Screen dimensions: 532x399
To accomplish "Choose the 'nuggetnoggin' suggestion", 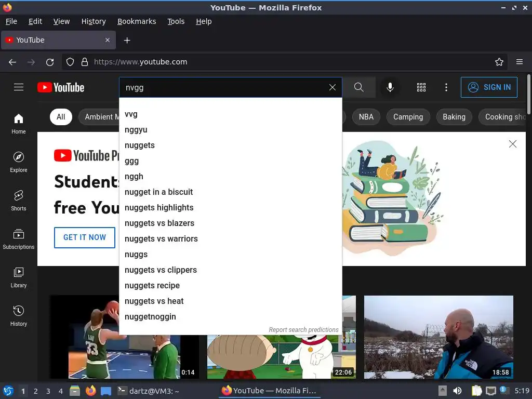I will click(230, 317).
